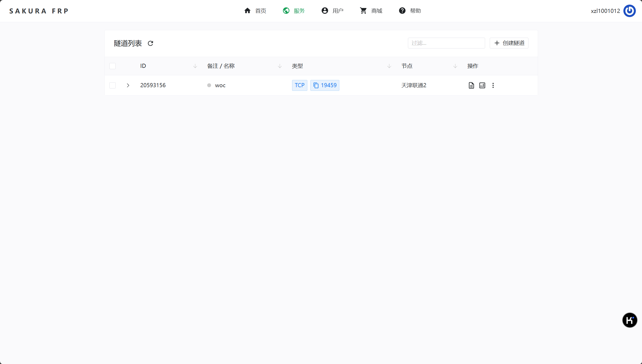Screen dimensions: 642x364
Task: Click the SAKURA FRP logo
Action: pos(39,11)
